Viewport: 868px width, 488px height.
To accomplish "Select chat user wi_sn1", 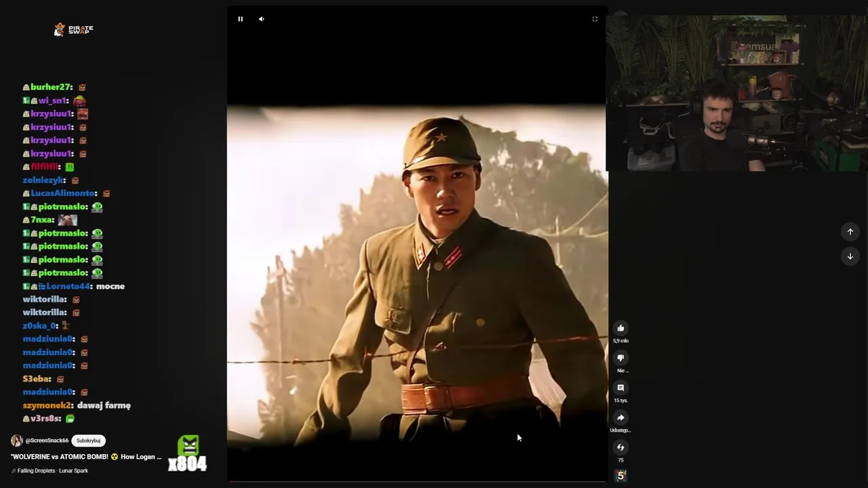I will point(53,100).
